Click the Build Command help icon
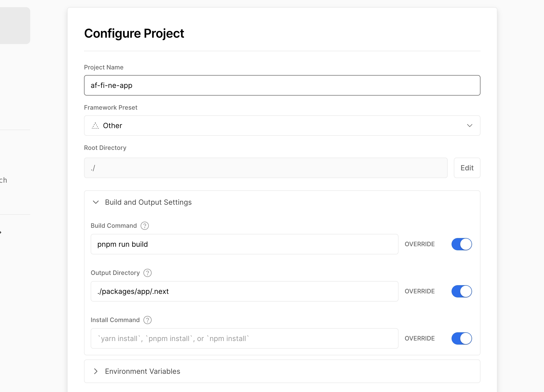 pos(144,226)
